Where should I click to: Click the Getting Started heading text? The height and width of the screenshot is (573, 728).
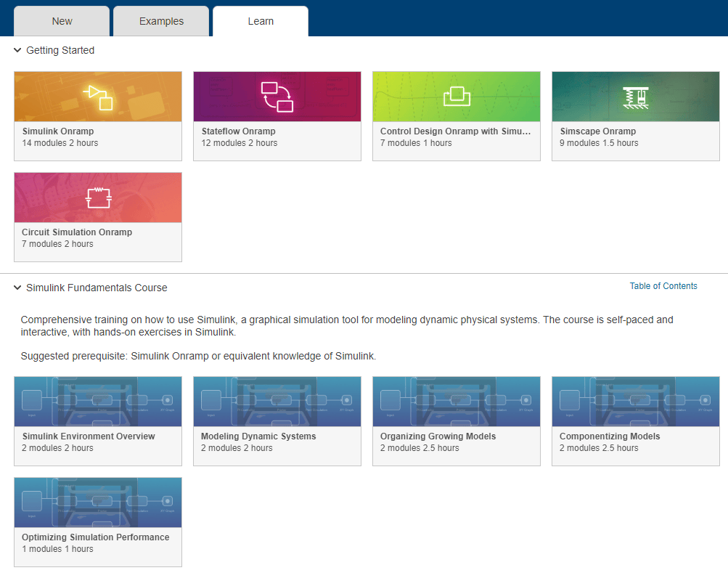[x=60, y=50]
